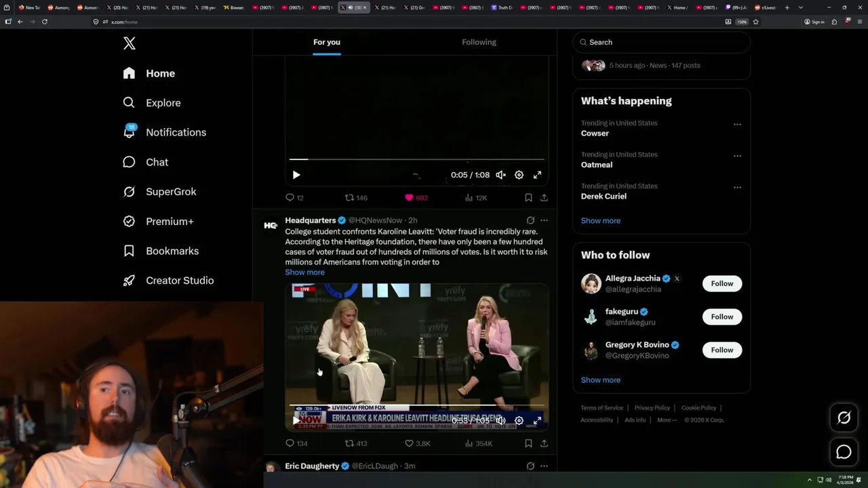
Task: Open the X logo home link
Action: (x=130, y=43)
